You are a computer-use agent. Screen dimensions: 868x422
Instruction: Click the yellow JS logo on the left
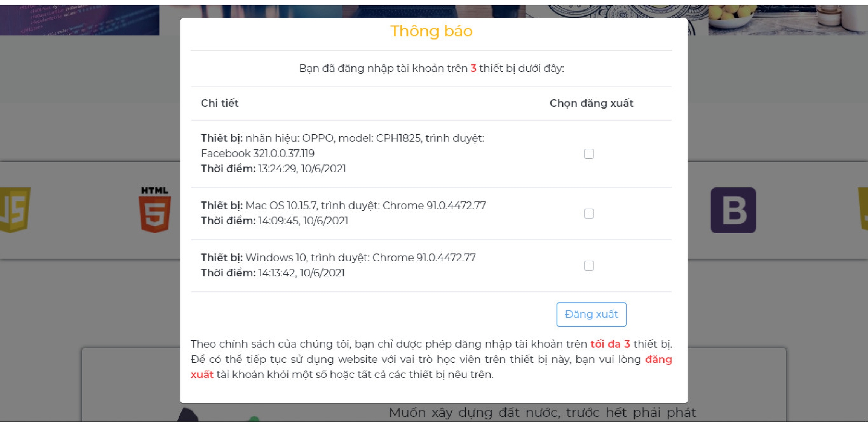point(15,210)
